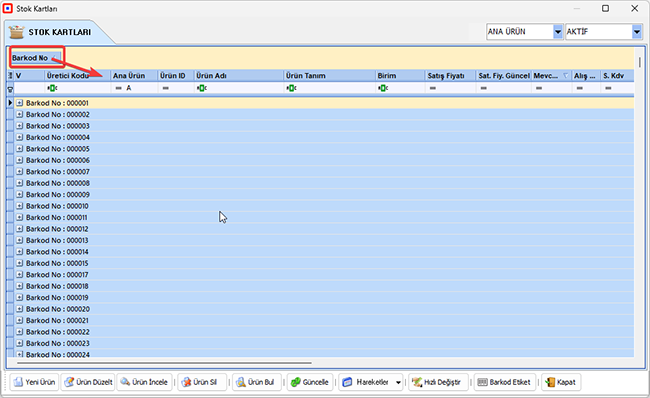Open the ANA ÜRÜN dropdown

pyautogui.click(x=558, y=32)
